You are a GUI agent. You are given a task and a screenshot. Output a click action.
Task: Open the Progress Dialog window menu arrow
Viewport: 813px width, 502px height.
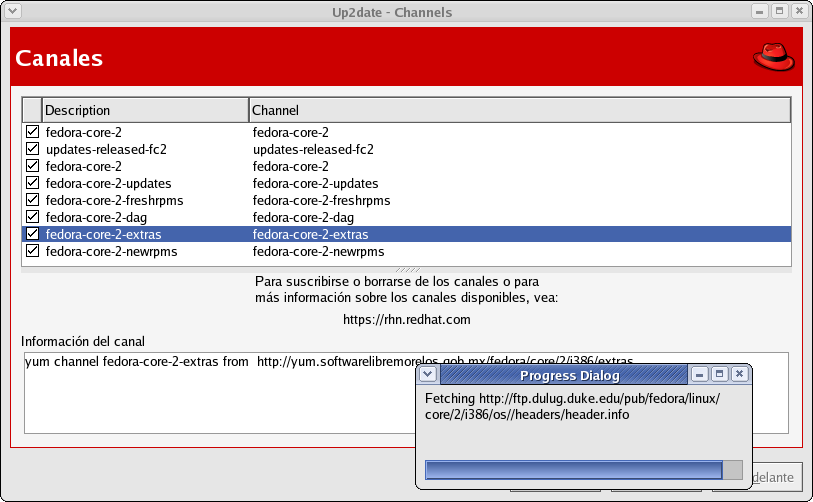click(428, 374)
